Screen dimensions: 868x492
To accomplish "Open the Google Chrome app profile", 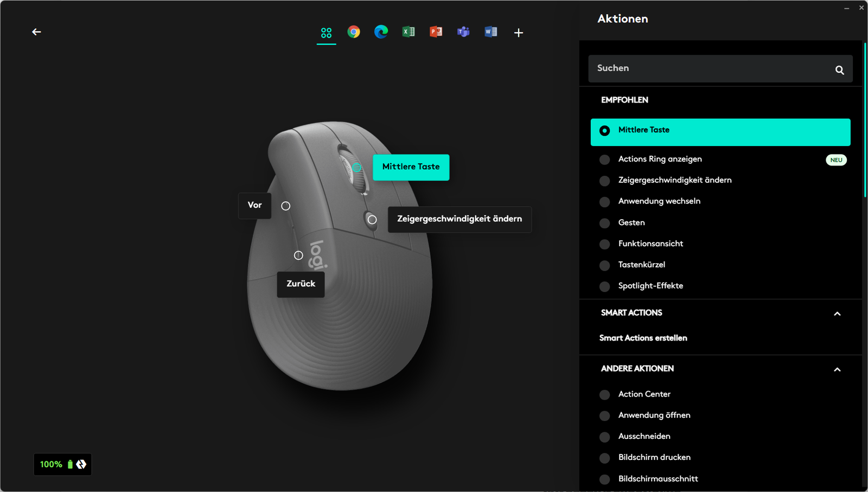I will click(x=354, y=32).
